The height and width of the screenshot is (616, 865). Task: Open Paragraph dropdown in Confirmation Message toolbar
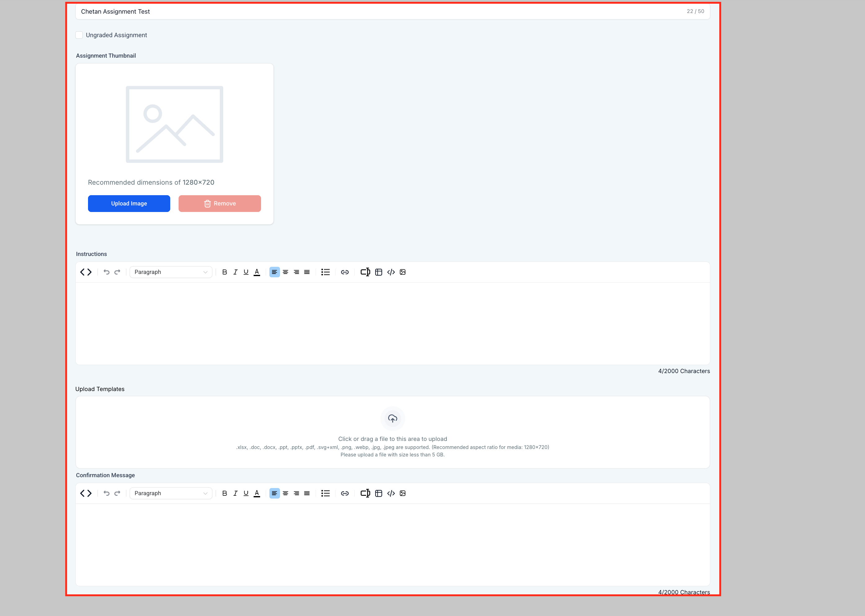pyautogui.click(x=171, y=493)
